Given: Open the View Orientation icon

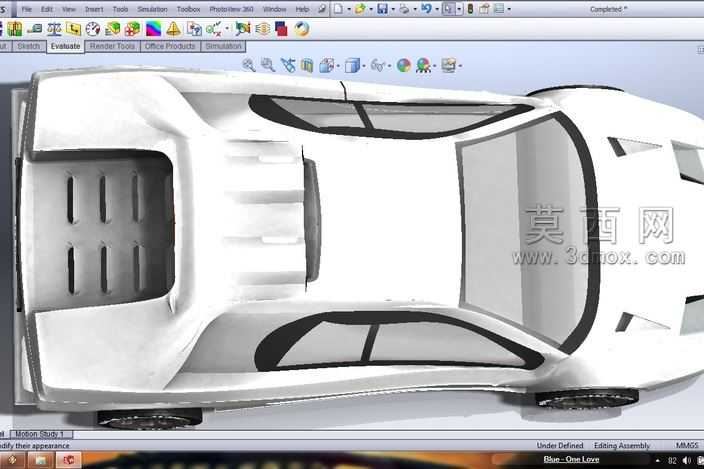Looking at the screenshot, I should (326, 66).
